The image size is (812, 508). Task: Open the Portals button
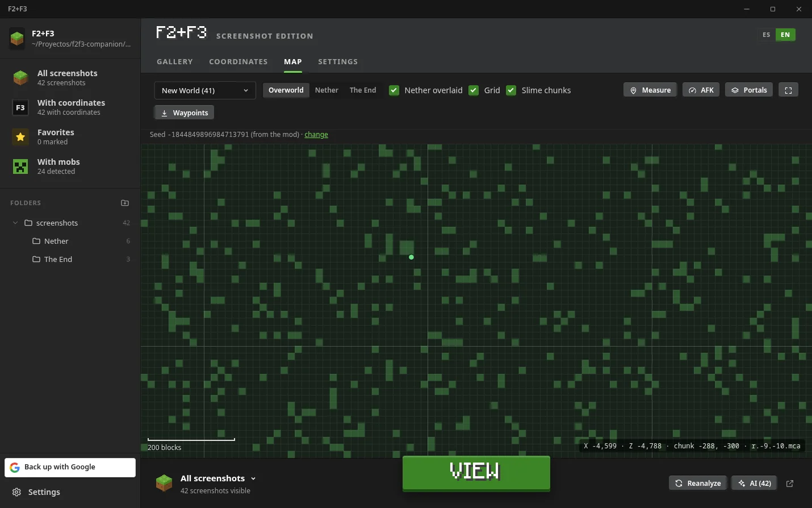click(749, 90)
